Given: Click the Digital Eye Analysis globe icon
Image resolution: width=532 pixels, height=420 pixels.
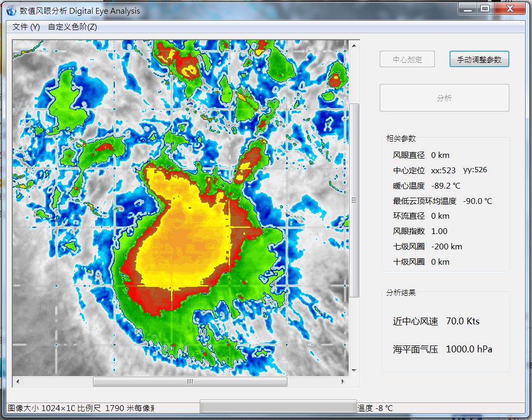Looking at the screenshot, I should [x=12, y=11].
